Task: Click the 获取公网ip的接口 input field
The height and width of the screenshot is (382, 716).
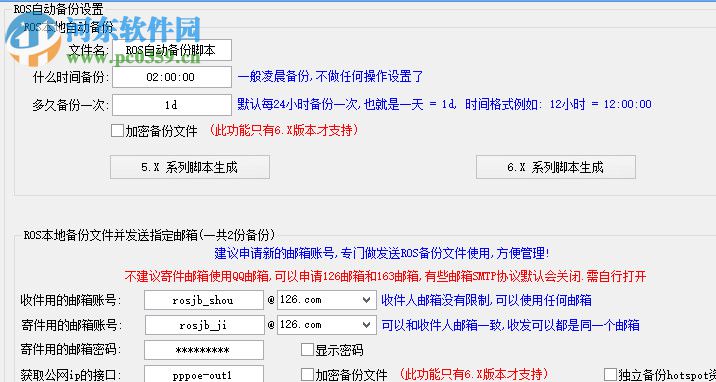Action: (x=204, y=374)
